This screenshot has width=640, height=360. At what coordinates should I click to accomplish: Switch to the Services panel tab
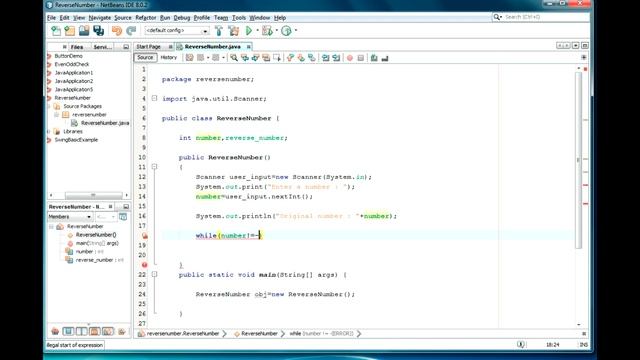(x=102, y=47)
